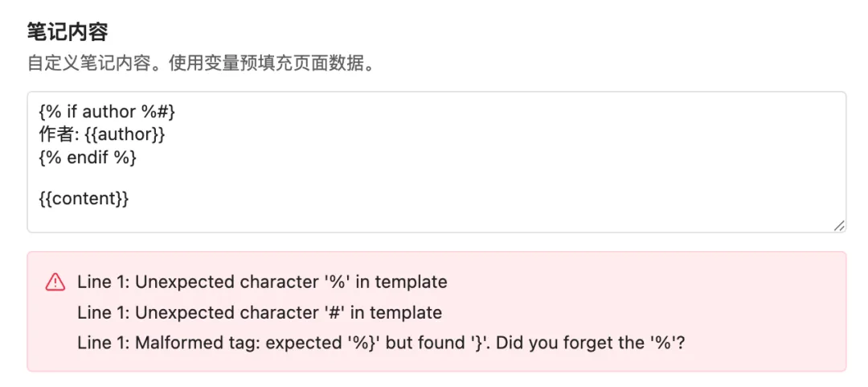Click the textarea resize grip handle

839,225
